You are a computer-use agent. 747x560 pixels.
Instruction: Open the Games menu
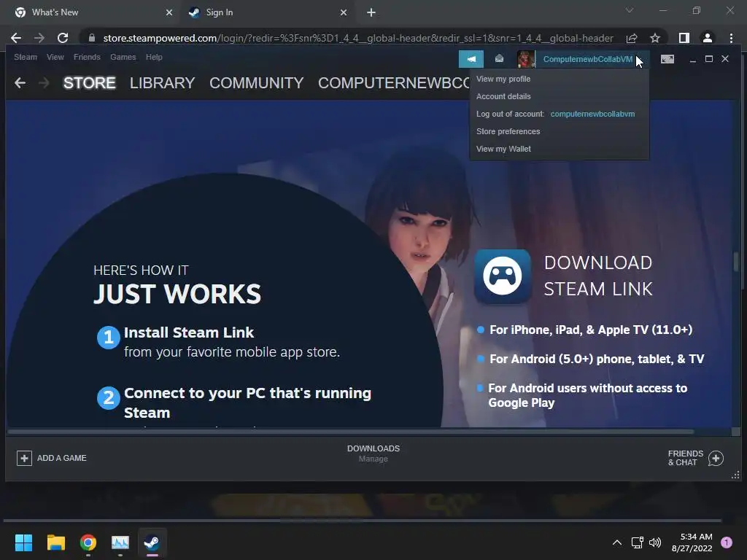(x=123, y=57)
